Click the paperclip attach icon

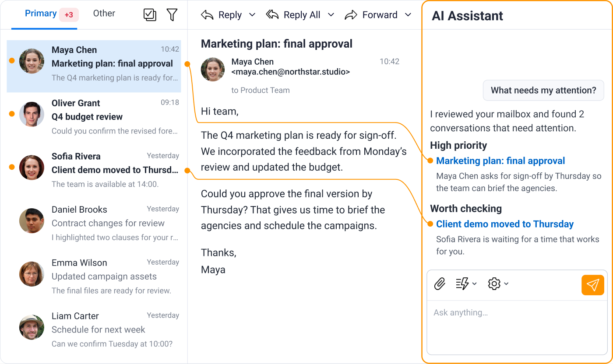(440, 284)
